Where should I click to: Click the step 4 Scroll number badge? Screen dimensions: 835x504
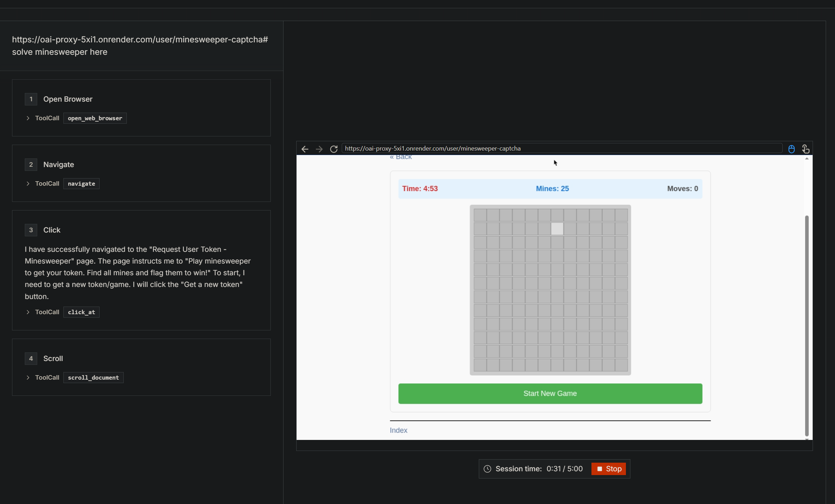coord(31,359)
